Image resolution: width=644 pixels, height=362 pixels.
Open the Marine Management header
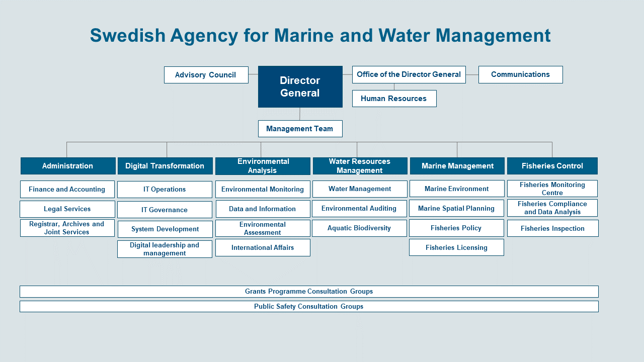[x=457, y=166]
